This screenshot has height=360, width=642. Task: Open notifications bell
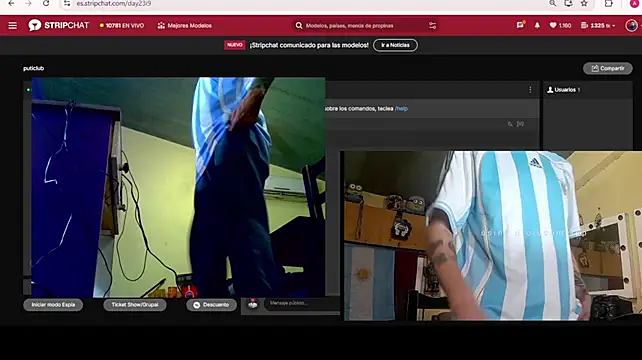coord(537,25)
